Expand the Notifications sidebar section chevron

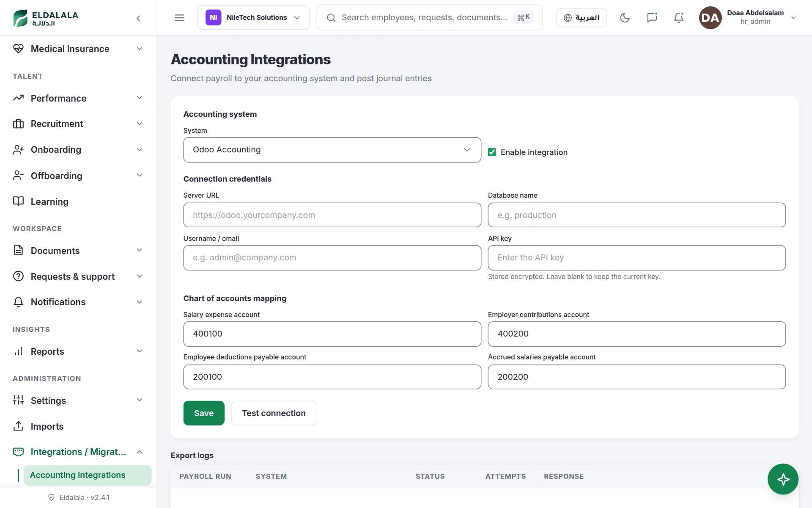click(140, 302)
